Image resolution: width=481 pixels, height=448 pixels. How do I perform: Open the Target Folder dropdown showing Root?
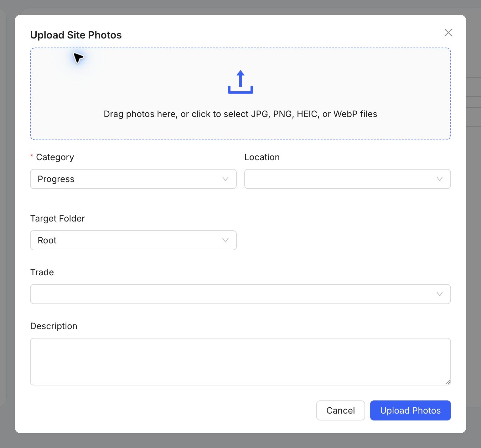(133, 240)
